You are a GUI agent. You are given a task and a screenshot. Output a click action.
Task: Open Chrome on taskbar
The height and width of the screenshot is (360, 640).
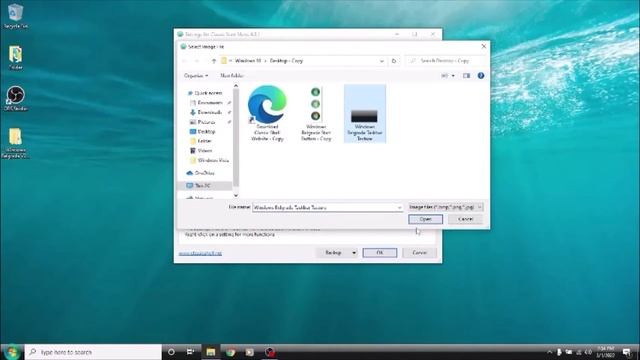(231, 352)
